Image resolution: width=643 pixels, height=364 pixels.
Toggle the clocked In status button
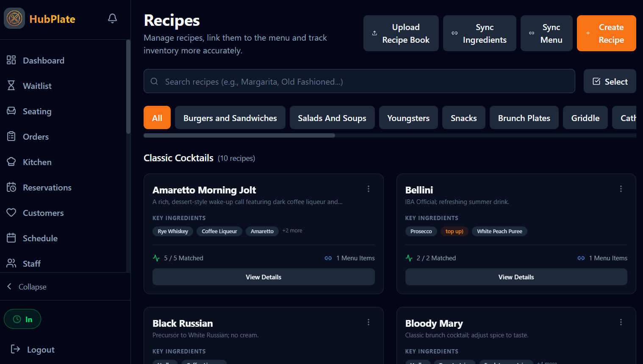[22, 319]
